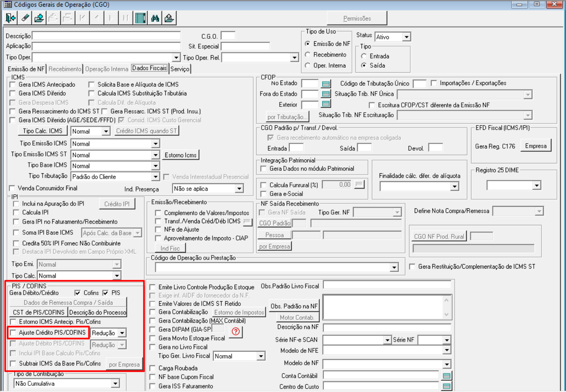Switch to Emissão de NF tab
This screenshot has width=566, height=392.
coord(26,69)
